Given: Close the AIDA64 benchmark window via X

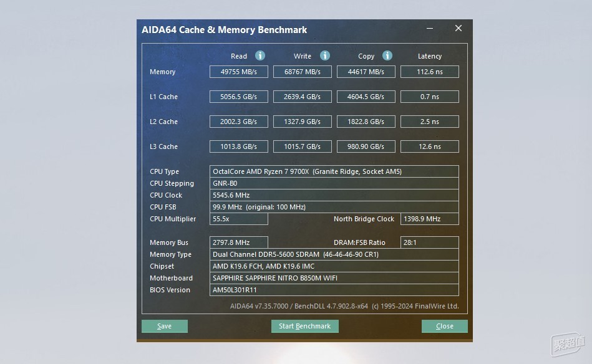Looking at the screenshot, I should click(x=459, y=28).
